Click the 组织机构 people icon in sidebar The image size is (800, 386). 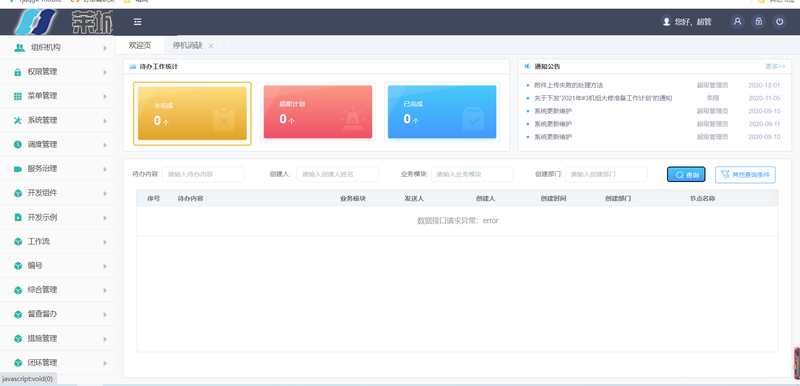point(19,47)
